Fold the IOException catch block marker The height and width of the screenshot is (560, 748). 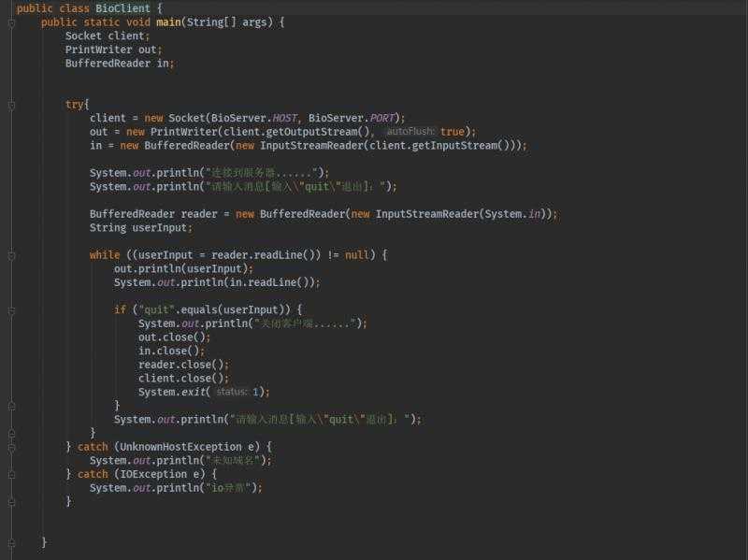(x=12, y=475)
